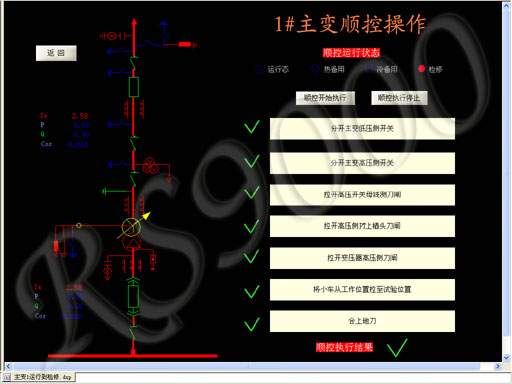Click the red voltage transformer three-circle symbol
The width and height of the screenshot is (512, 384).
[x=150, y=166]
